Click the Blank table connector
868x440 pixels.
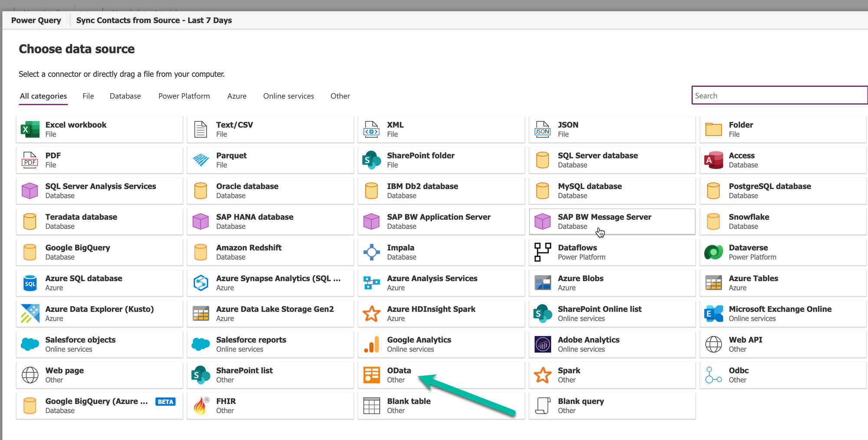tap(441, 406)
